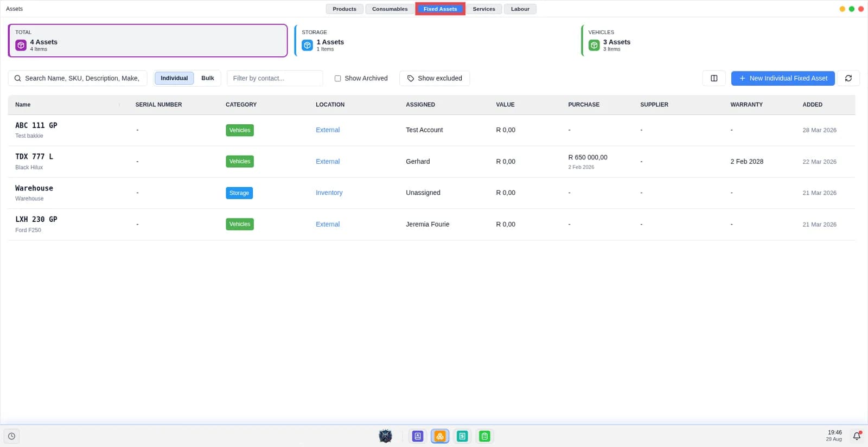Switch to the Services tab
The width and height of the screenshot is (868, 447).
click(x=484, y=9)
